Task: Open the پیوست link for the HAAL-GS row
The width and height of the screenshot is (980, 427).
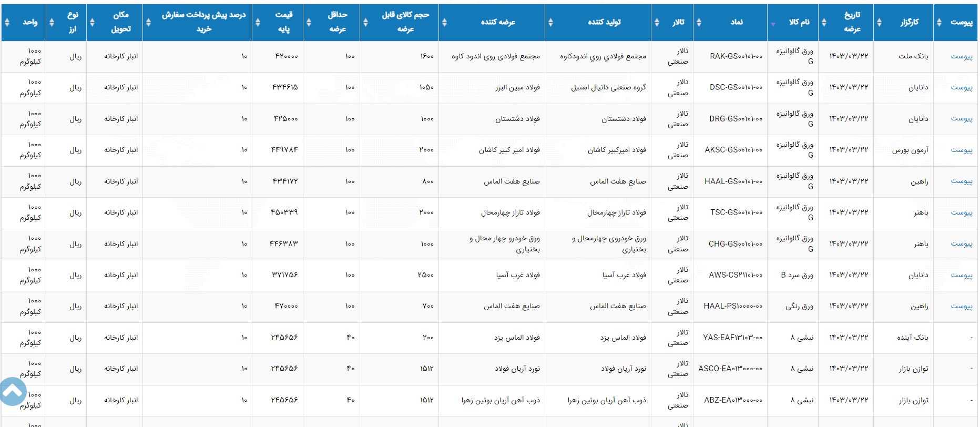Action: pos(961,181)
